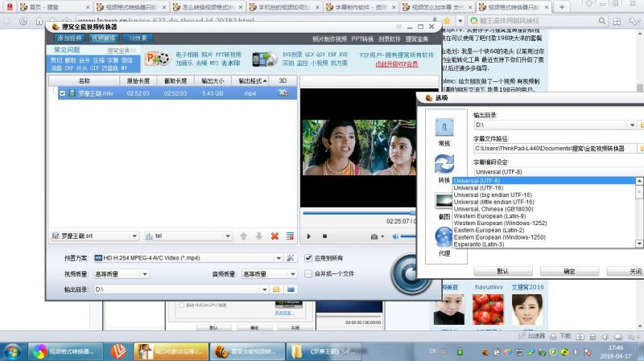Click the browser home icon

pyautogui.click(x=39, y=21)
